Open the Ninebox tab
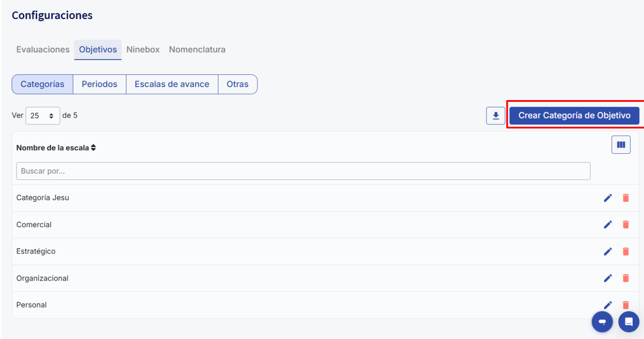 (x=143, y=50)
